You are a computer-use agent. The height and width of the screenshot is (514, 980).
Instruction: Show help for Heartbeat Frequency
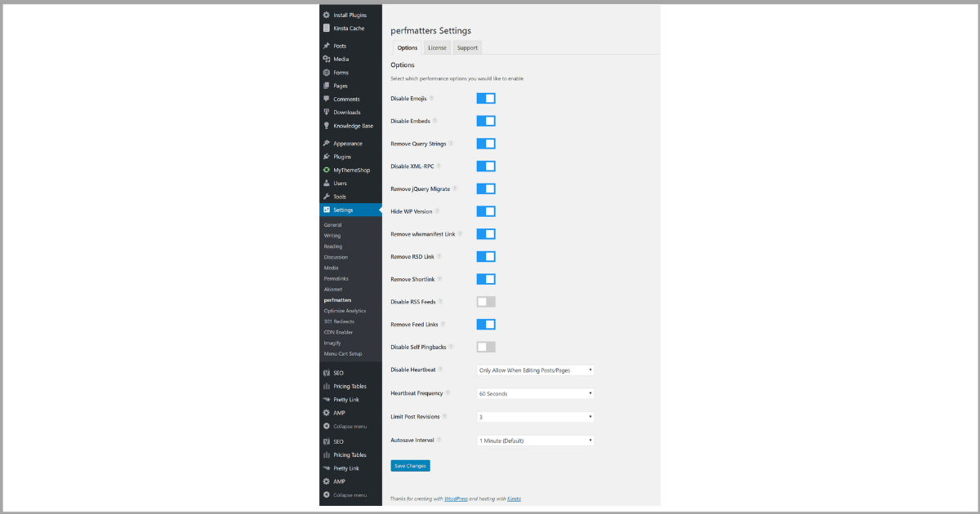(448, 392)
